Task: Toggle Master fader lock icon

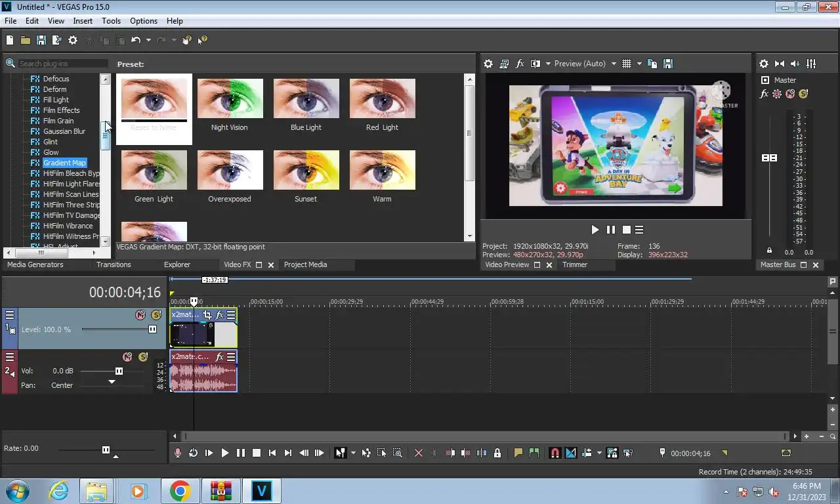Action: [x=769, y=250]
